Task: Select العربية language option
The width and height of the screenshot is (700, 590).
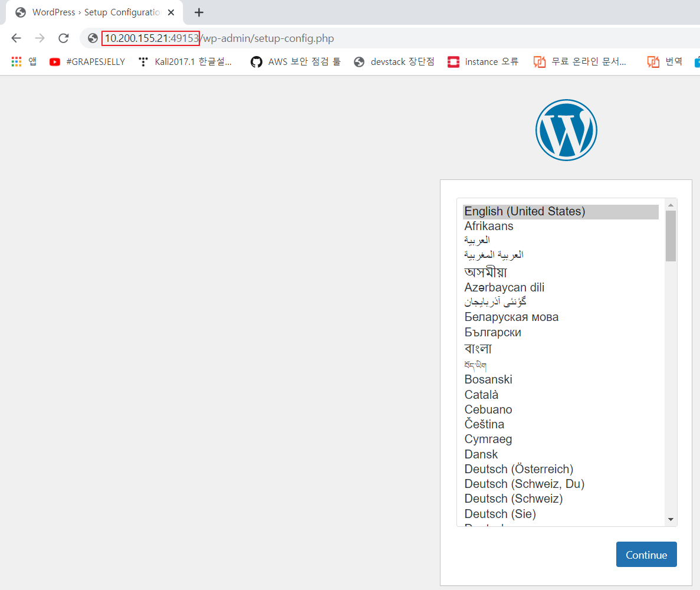Action: [x=561, y=240]
